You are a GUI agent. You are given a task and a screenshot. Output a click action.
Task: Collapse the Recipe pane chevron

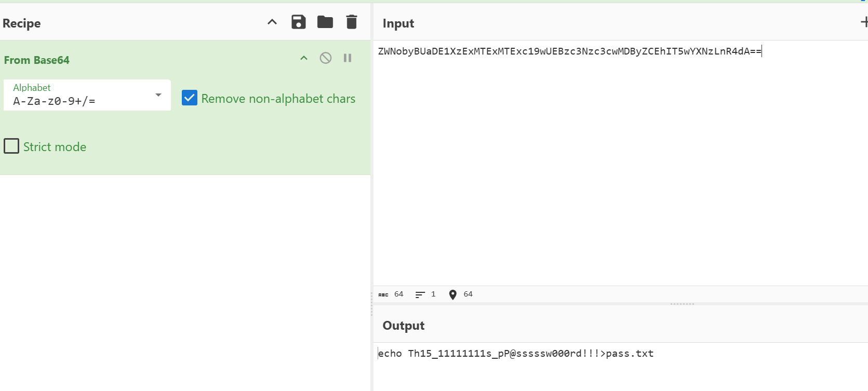pos(272,22)
